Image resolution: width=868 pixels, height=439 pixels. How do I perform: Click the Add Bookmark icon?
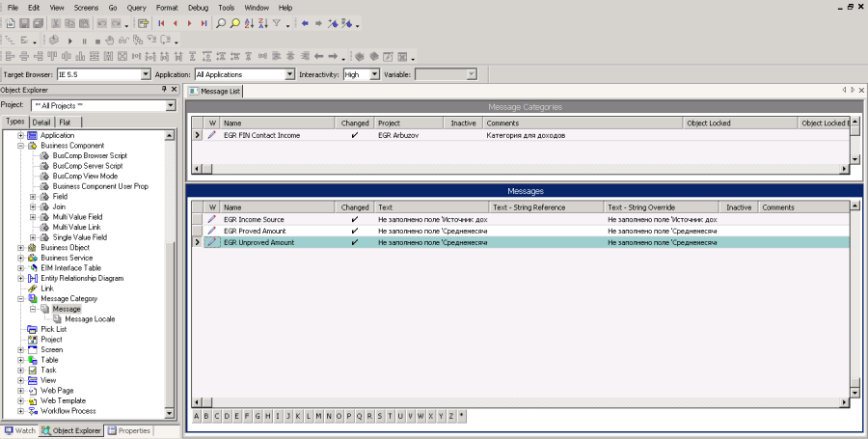333,23
